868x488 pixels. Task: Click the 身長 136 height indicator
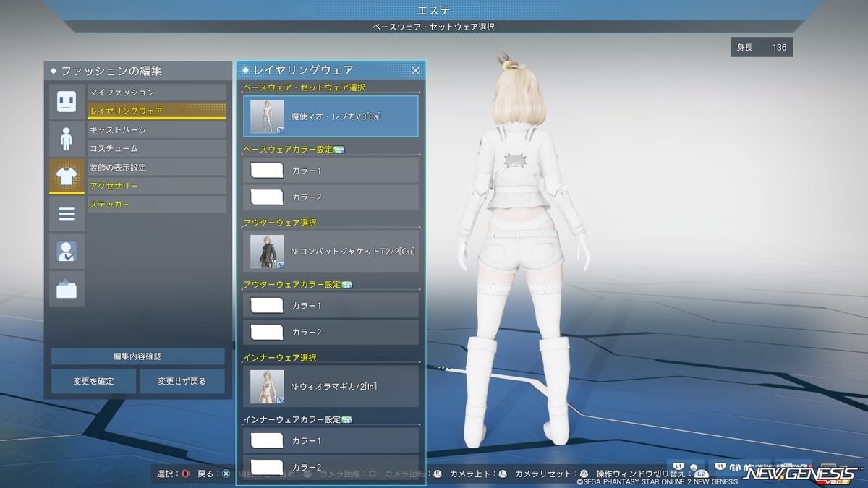tap(762, 48)
